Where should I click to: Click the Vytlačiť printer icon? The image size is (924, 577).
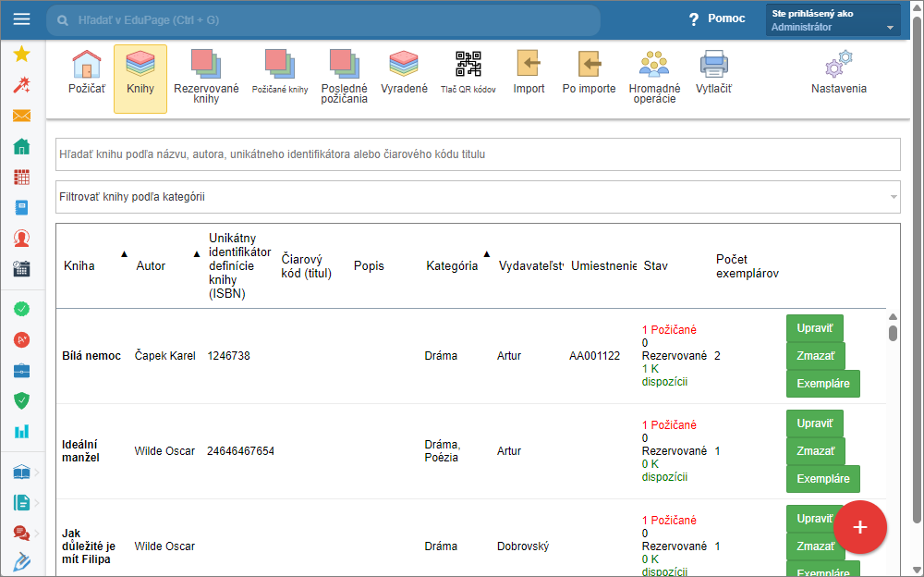click(713, 73)
